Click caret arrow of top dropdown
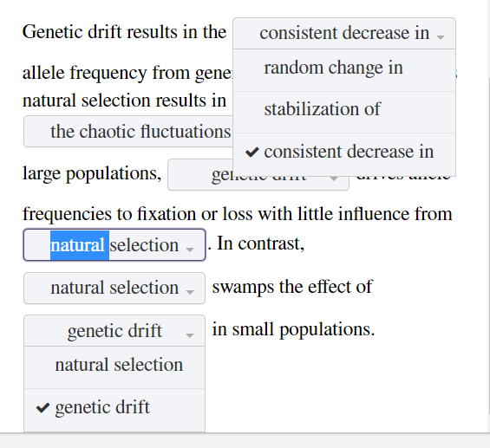 pos(441,37)
